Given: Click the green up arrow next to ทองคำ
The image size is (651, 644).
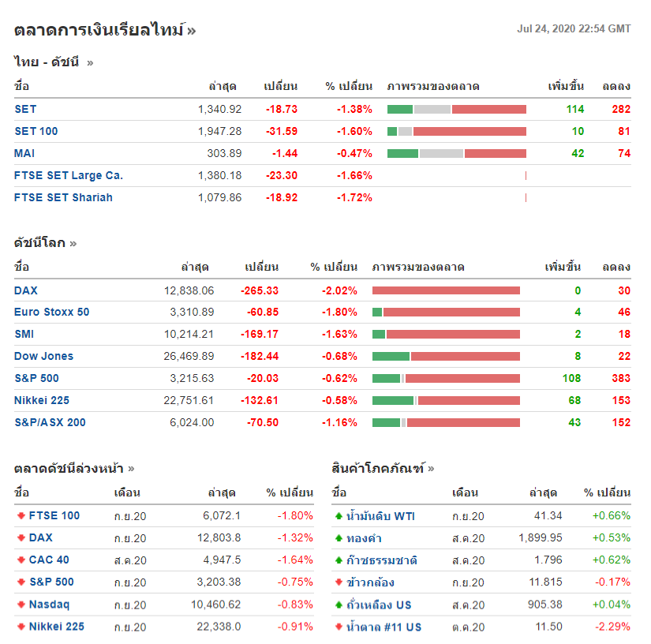Looking at the screenshot, I should pyautogui.click(x=339, y=538).
